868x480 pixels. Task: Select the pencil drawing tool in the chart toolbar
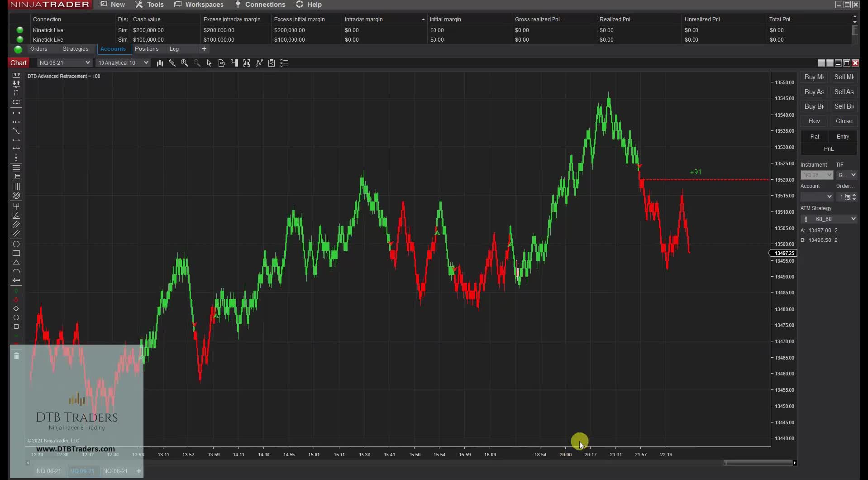(172, 63)
